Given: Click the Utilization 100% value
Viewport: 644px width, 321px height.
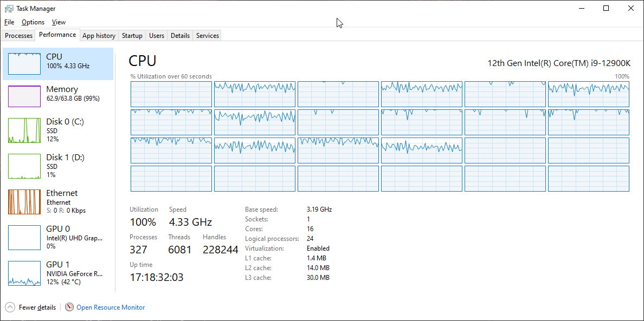Looking at the screenshot, I should [143, 222].
